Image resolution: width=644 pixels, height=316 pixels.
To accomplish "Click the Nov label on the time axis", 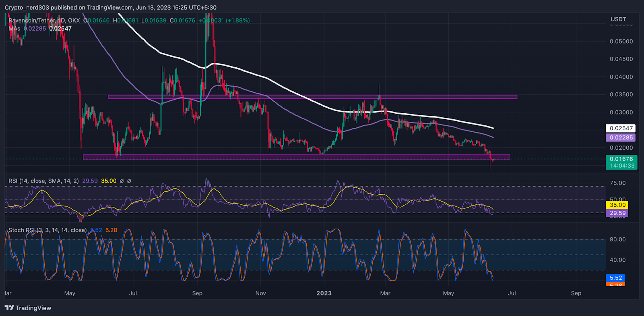I will (x=260, y=293).
